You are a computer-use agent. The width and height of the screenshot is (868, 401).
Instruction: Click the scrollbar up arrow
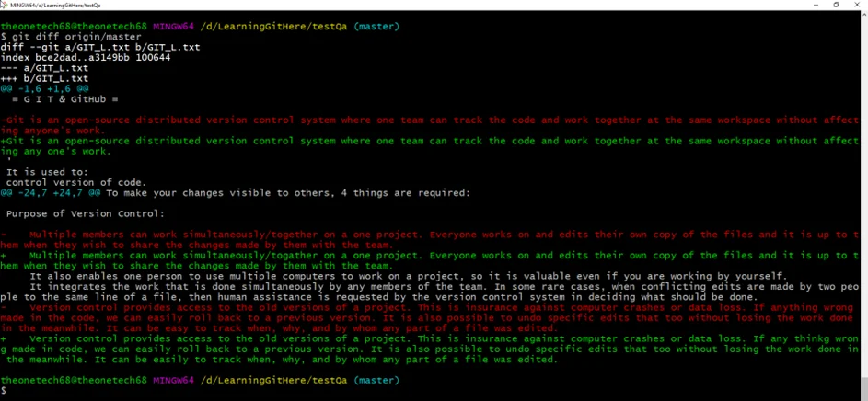(864, 13)
